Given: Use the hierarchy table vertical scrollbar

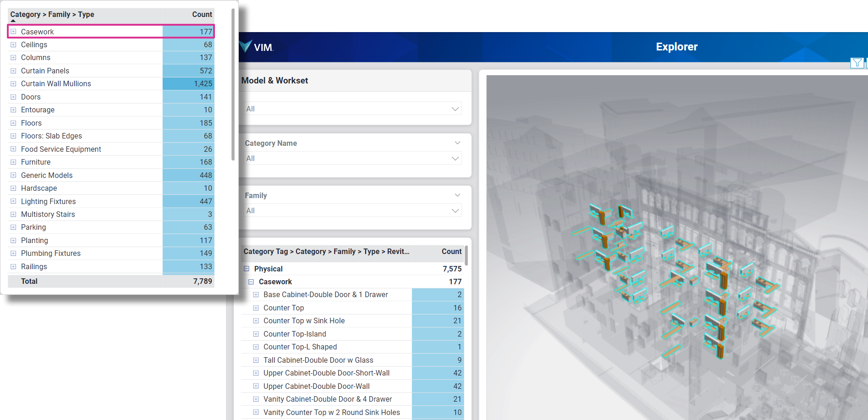Looking at the screenshot, I should click(466, 256).
